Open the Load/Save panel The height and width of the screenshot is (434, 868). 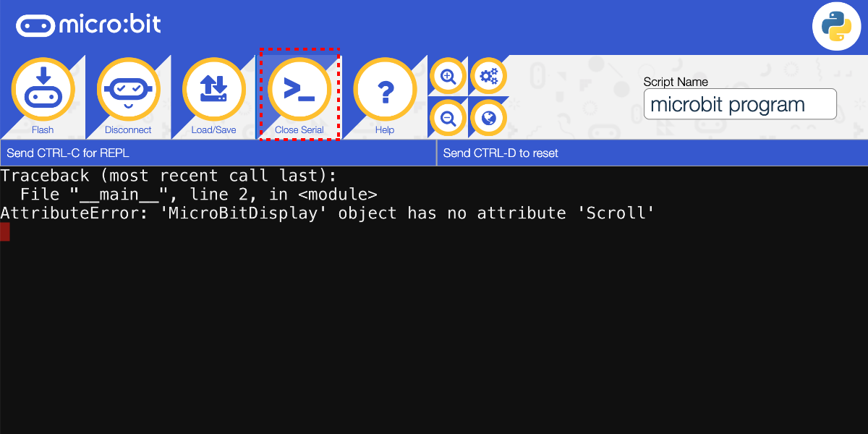click(213, 88)
